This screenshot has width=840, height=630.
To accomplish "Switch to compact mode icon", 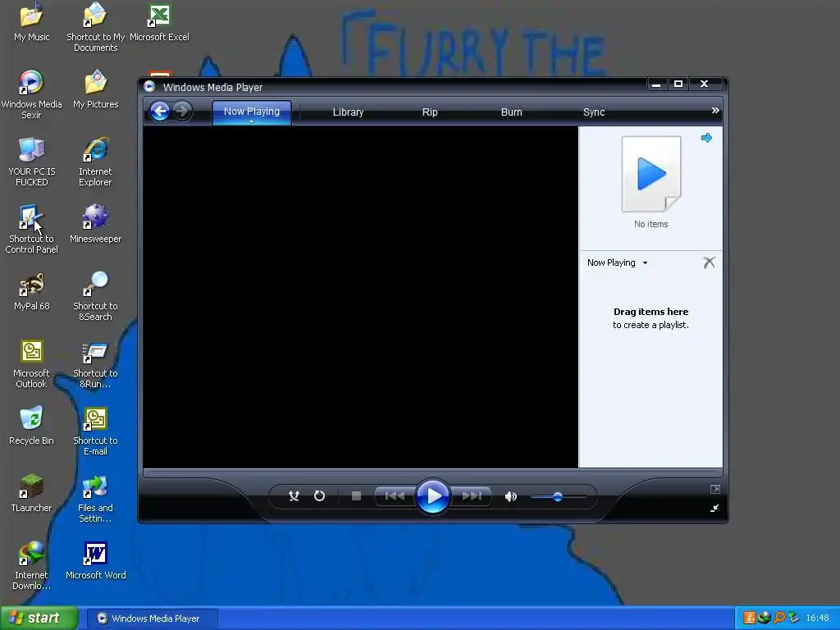I will [x=714, y=508].
